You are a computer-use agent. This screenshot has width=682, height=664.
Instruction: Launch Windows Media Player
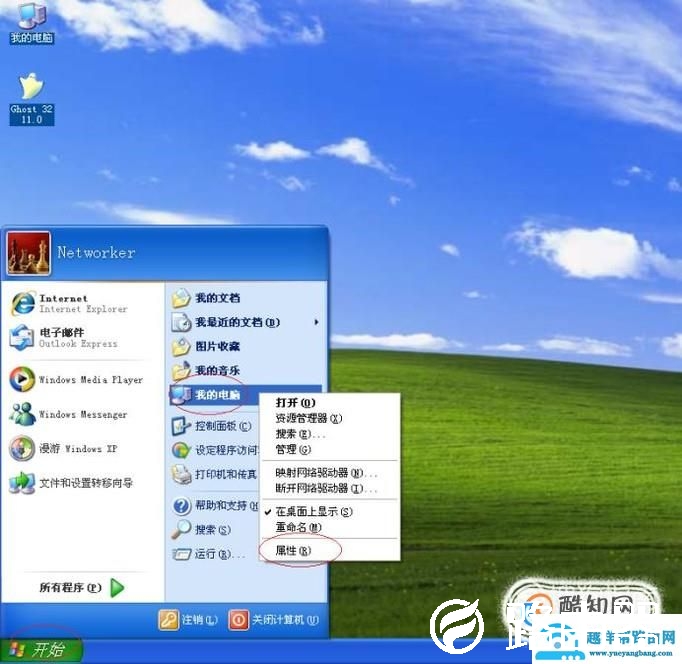point(77,380)
